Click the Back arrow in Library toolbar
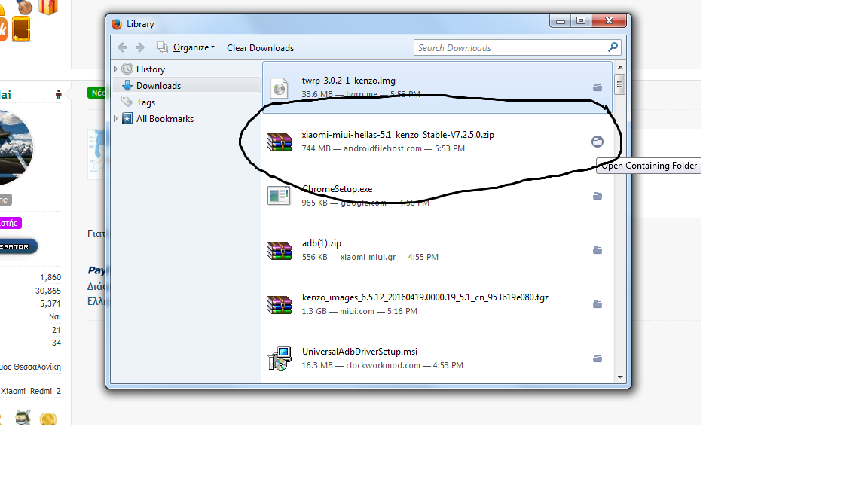 (122, 47)
